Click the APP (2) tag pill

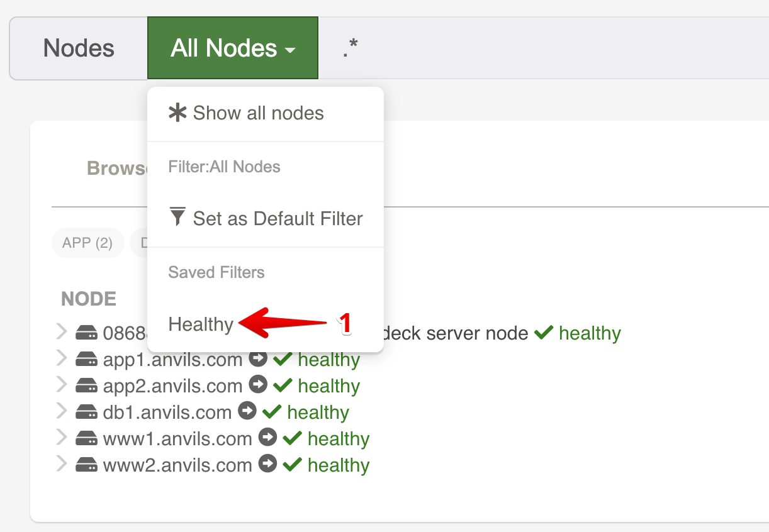87,243
